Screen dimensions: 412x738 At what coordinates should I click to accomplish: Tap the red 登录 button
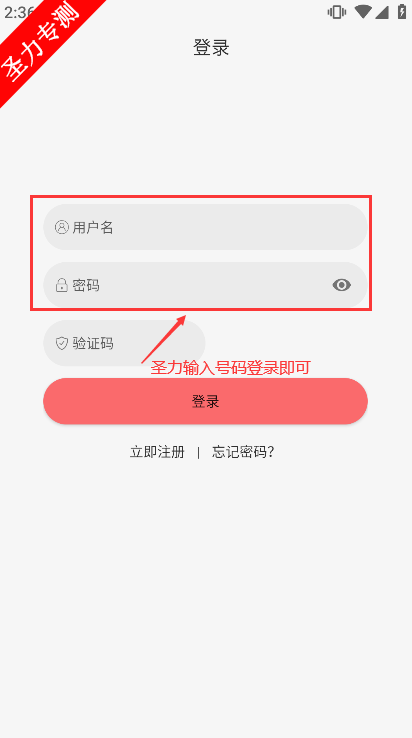(205, 401)
